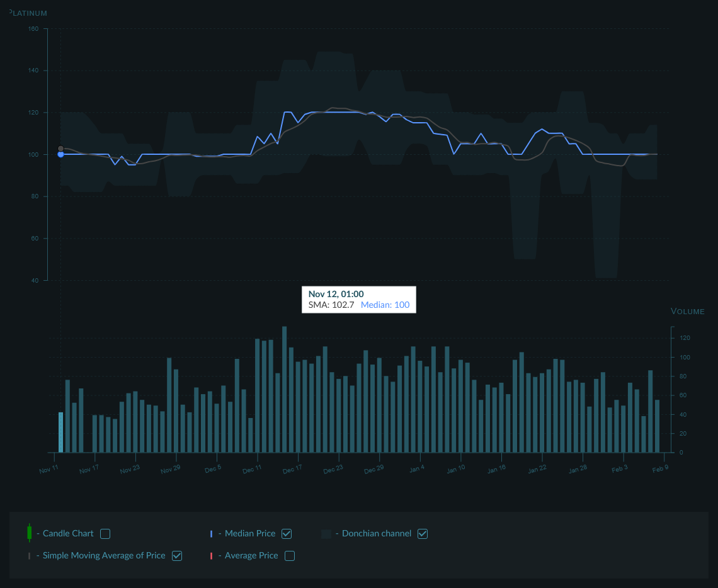Click the Volume chart title
The height and width of the screenshot is (588, 718).
coord(687,311)
